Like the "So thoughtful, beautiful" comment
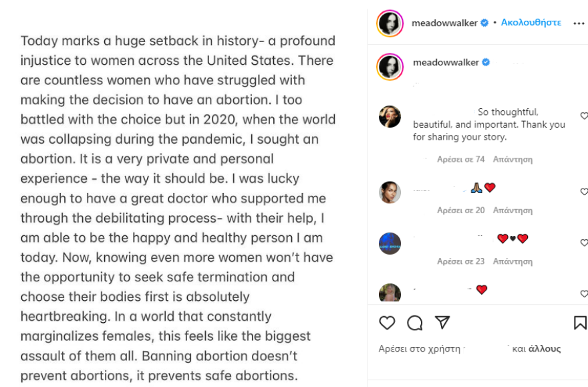 click(x=584, y=116)
